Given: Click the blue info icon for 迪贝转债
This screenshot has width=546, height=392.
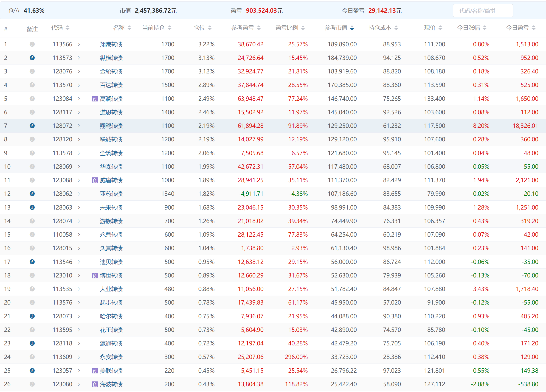Looking at the screenshot, I should (32, 262).
